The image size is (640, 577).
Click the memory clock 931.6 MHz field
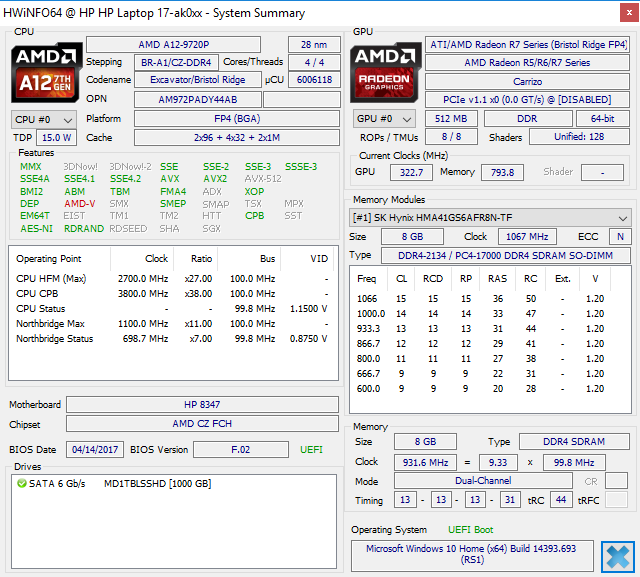click(x=425, y=462)
